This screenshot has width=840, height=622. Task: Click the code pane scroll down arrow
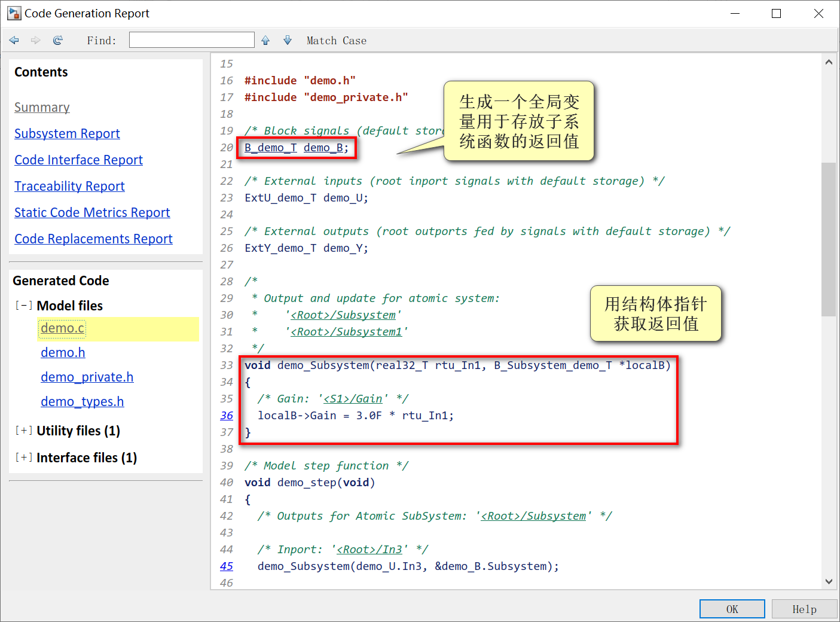(x=829, y=581)
